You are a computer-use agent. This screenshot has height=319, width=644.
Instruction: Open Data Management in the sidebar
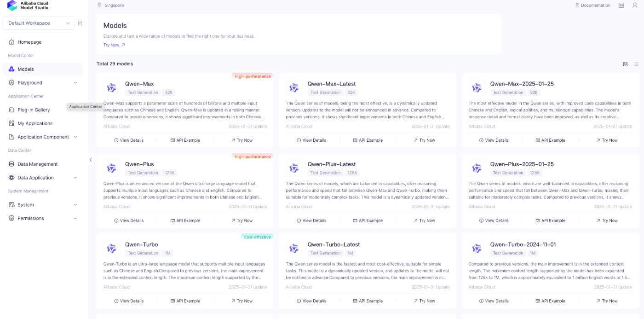[43, 164]
